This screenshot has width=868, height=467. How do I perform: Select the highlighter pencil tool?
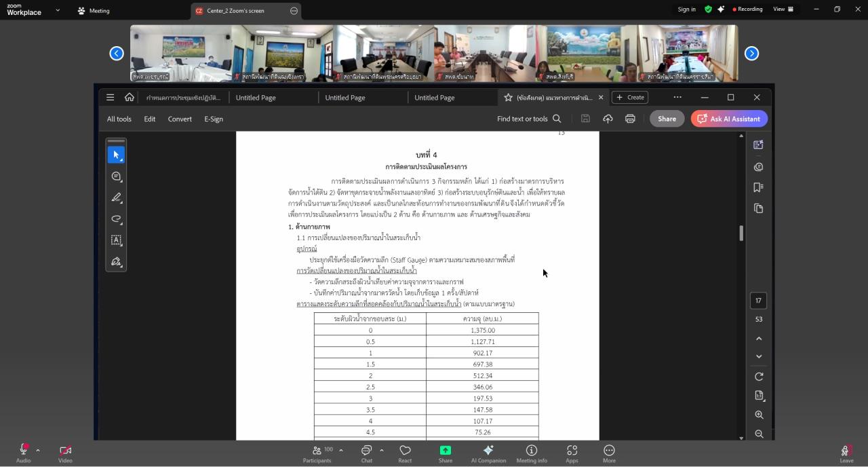(x=116, y=198)
